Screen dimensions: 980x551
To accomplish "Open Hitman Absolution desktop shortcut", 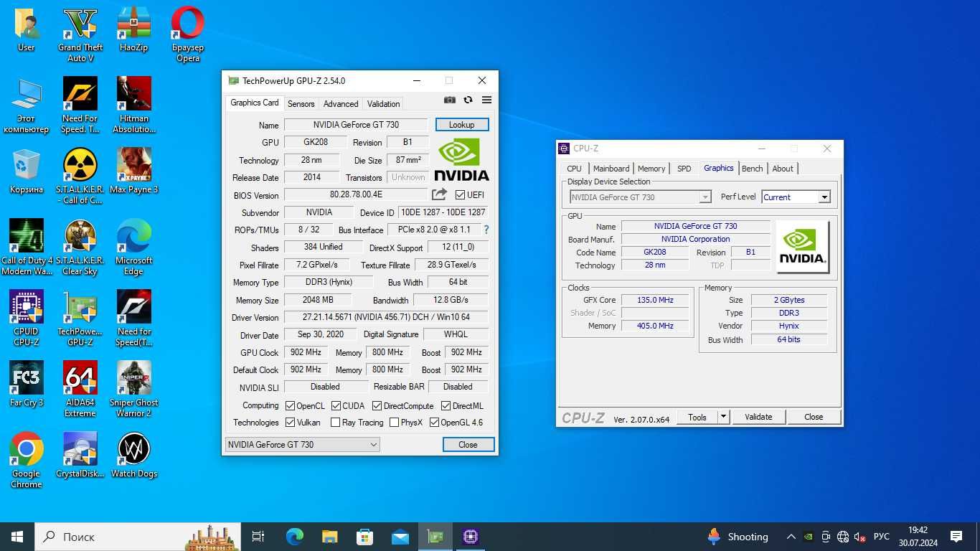I will [x=133, y=105].
